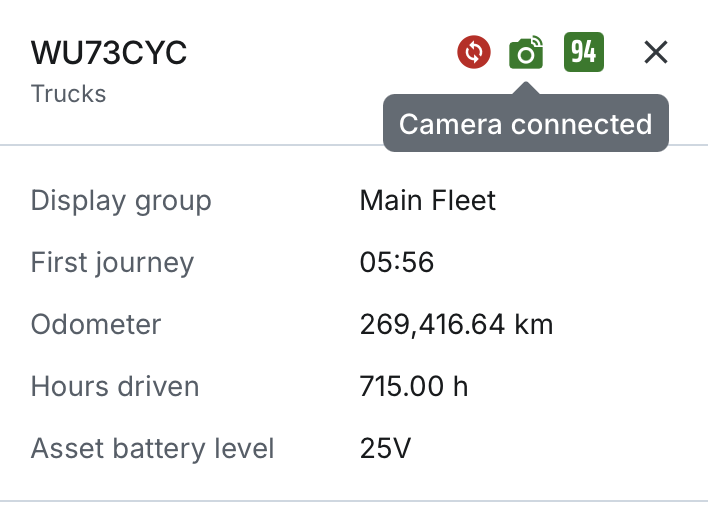Screen dimensions: 708x518
Task: Select the Main Fleet value
Action: click(x=428, y=201)
